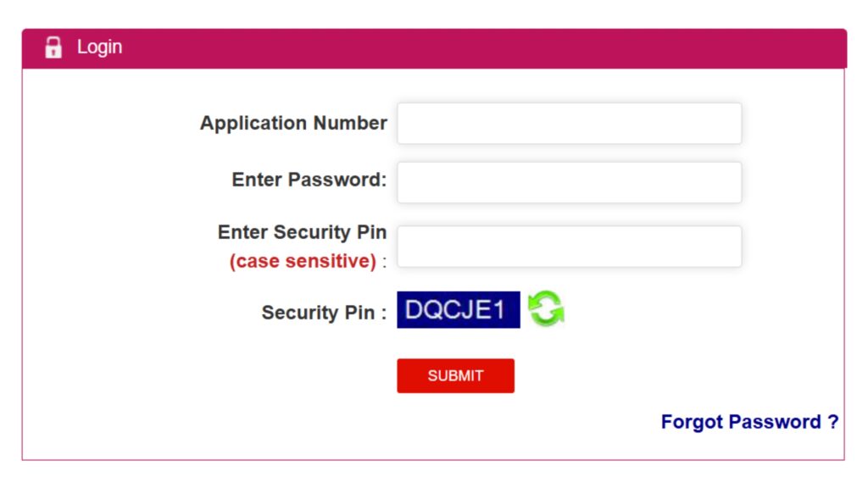868x488 pixels.
Task: Click the Application Number input field
Action: (x=569, y=123)
